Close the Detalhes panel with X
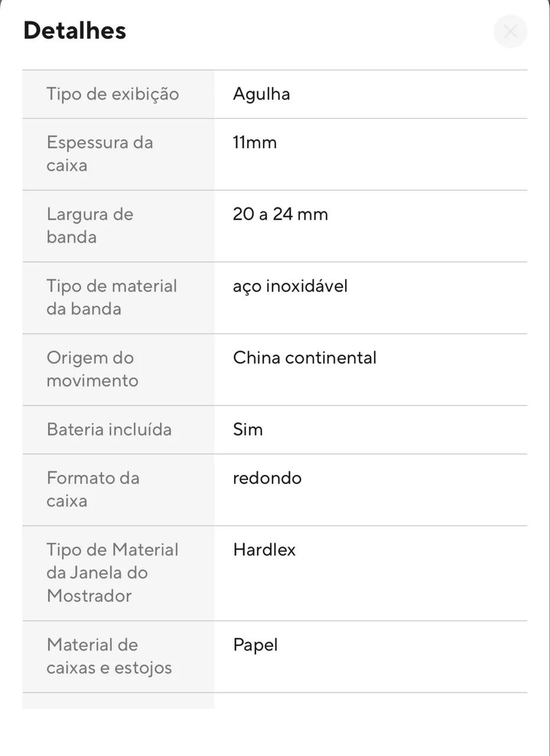Image resolution: width=550 pixels, height=756 pixels. tap(510, 31)
